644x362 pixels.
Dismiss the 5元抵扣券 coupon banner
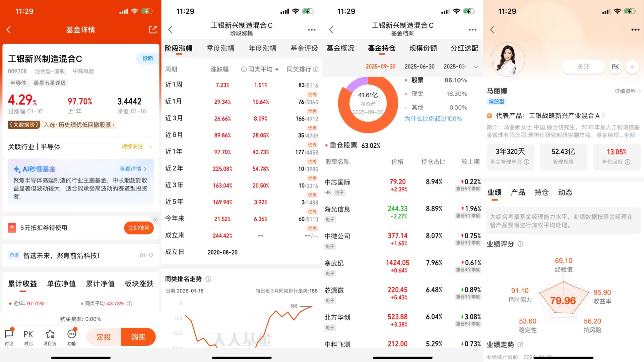(155, 220)
